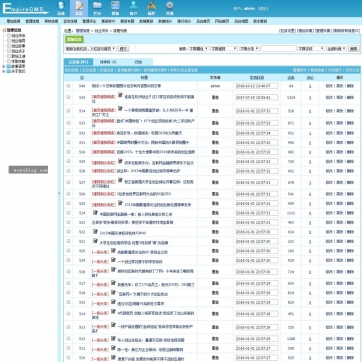Expand the second collapsed folder in the left tree

pyautogui.click(x=4, y=71)
